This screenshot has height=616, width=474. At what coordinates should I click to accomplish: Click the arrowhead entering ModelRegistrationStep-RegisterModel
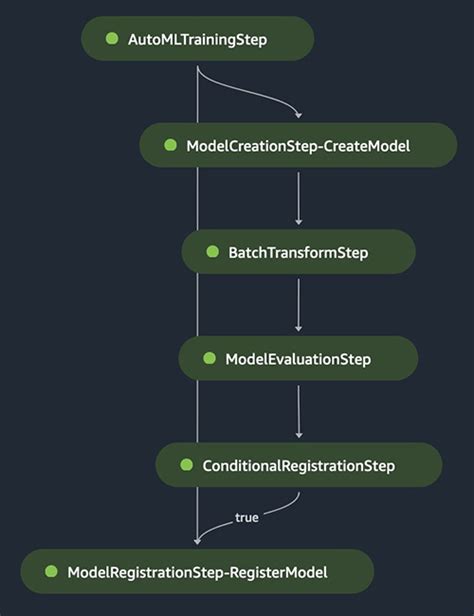198,541
